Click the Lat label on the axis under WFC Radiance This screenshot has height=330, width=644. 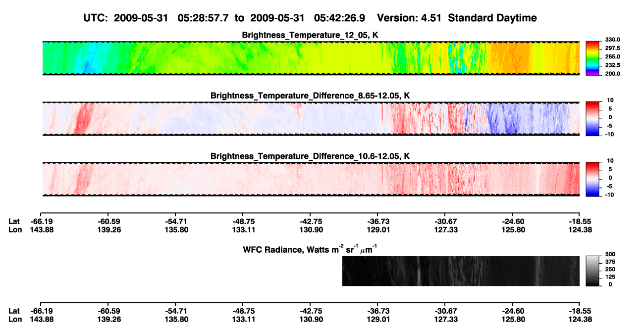tap(14, 311)
